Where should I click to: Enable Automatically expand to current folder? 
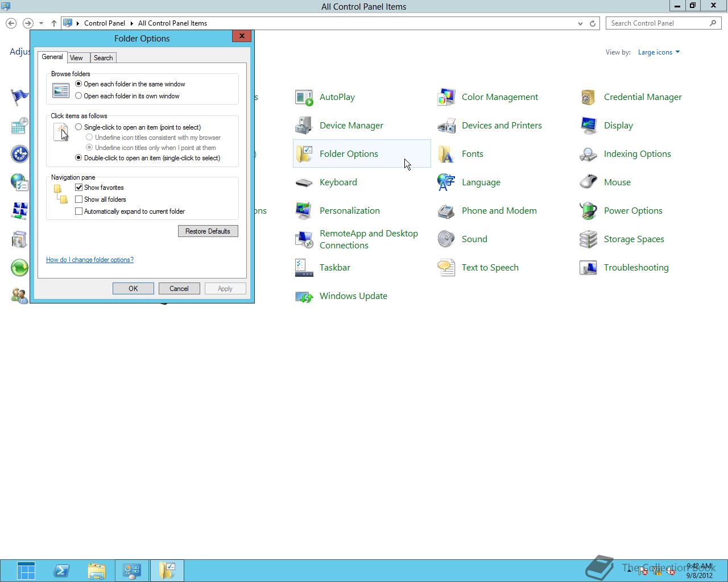click(x=79, y=211)
